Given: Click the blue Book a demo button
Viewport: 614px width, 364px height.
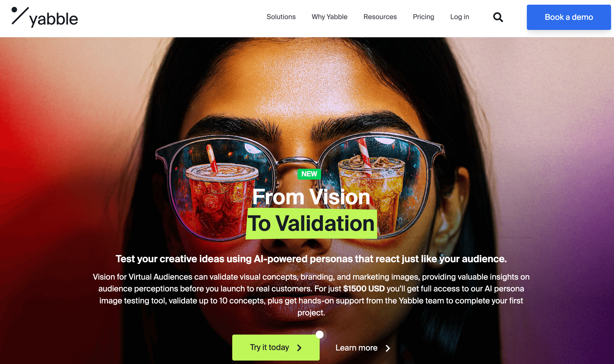Looking at the screenshot, I should (569, 17).
